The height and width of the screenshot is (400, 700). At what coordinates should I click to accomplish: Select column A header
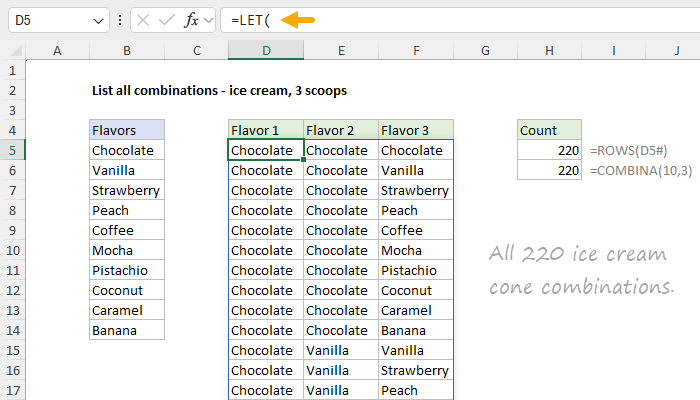57,50
